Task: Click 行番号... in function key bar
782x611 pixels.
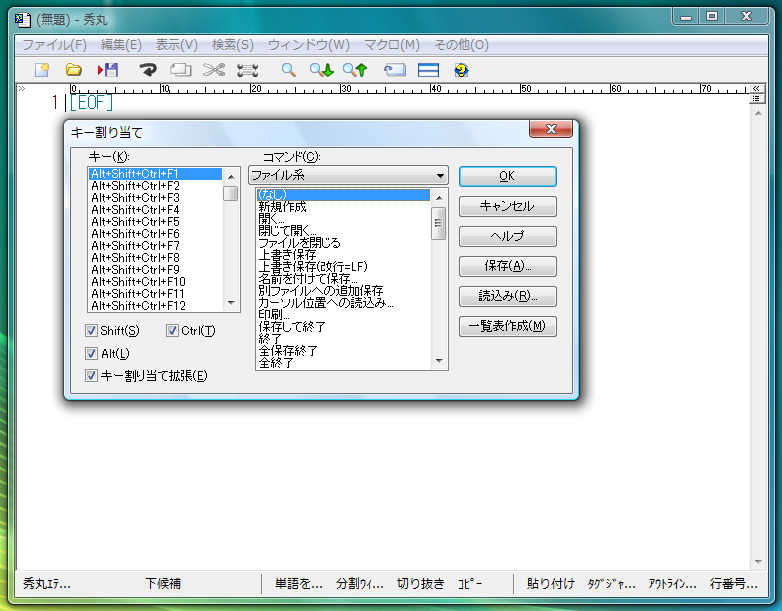Action: coord(733,584)
